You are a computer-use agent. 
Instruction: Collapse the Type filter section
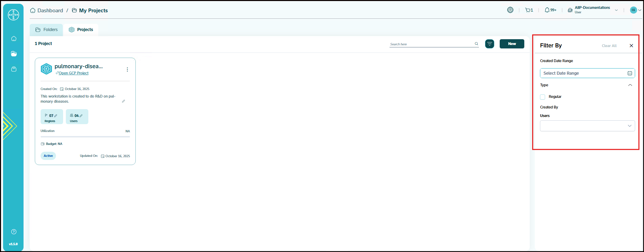tap(630, 85)
